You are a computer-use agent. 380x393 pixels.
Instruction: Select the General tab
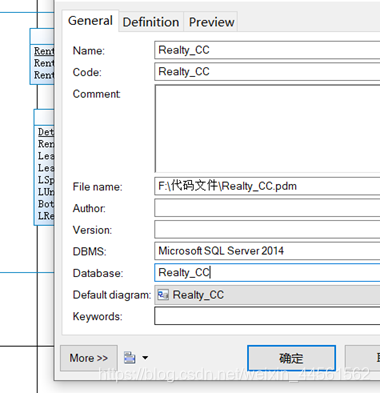click(x=90, y=21)
